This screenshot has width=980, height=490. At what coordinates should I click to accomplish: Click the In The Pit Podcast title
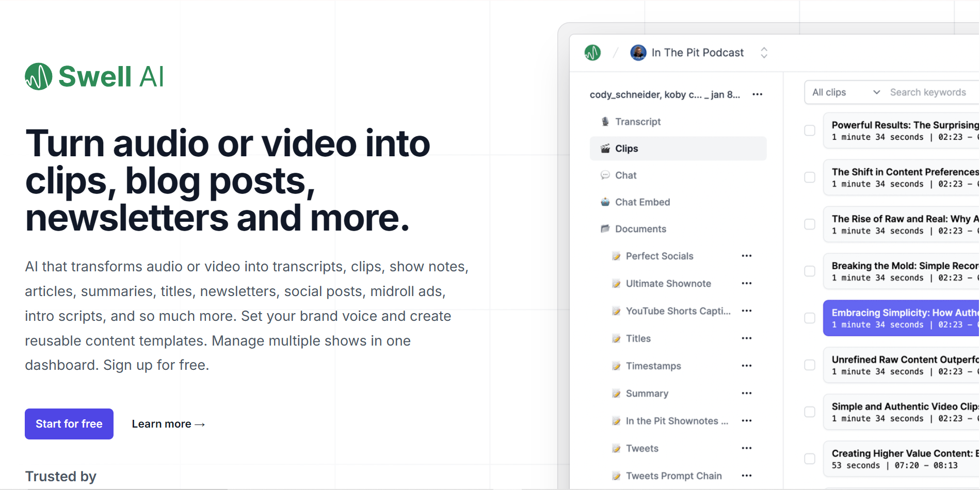(x=698, y=53)
